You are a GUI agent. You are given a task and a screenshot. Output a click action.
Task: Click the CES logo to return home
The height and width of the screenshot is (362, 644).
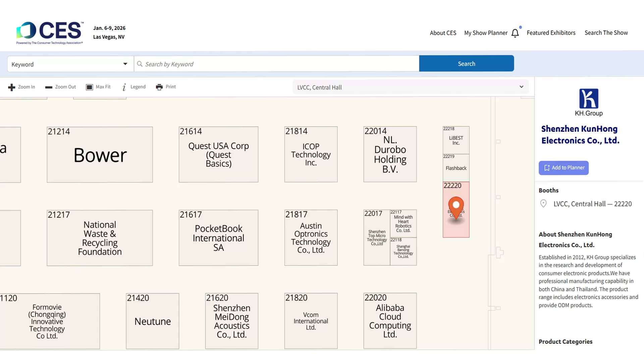50,32
